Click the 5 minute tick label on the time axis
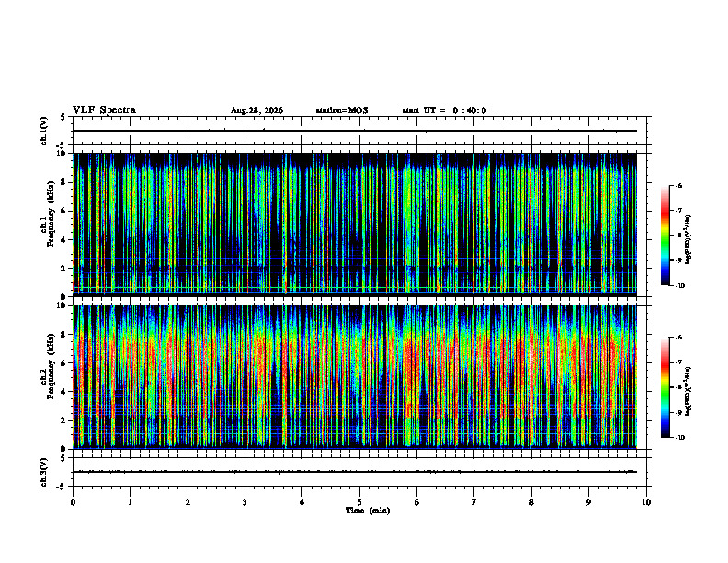This screenshot has width=728, height=563. click(x=359, y=502)
